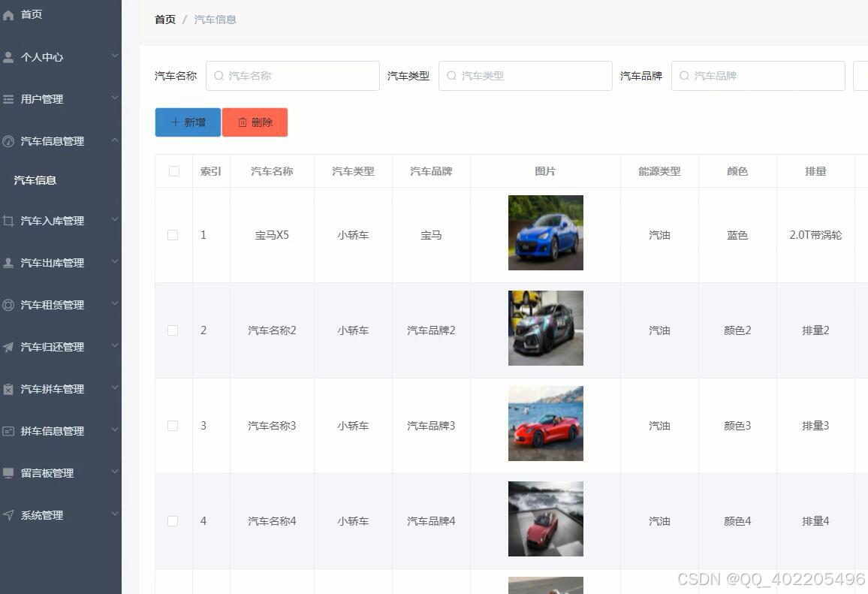This screenshot has width=868, height=594.
Task: Click the clipboard icon beside 汽车拼车管理
Action: coord(8,389)
